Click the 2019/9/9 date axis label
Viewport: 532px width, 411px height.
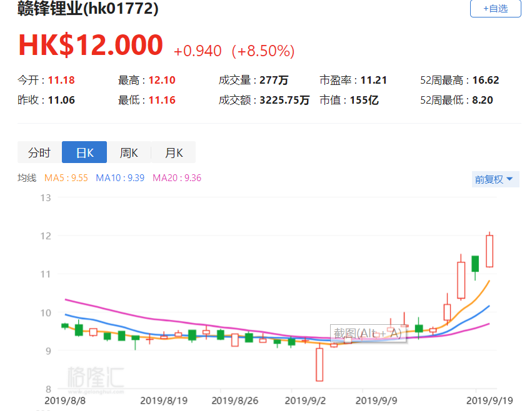[376, 401]
